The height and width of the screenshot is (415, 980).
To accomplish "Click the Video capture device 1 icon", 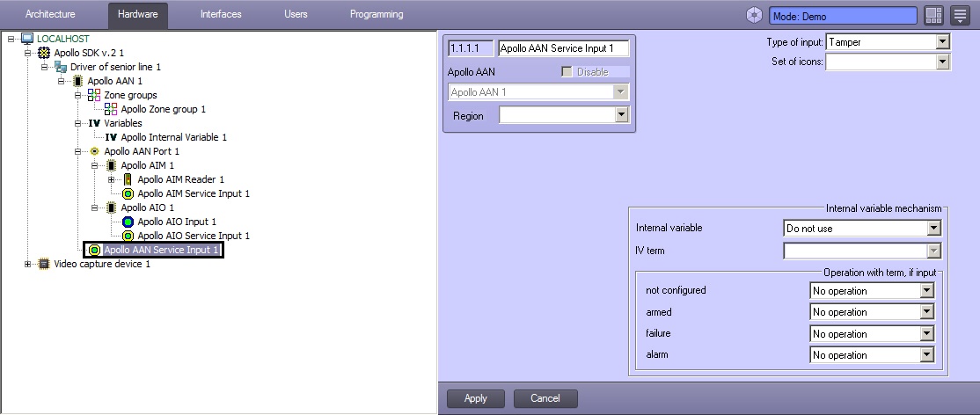I will (x=44, y=264).
